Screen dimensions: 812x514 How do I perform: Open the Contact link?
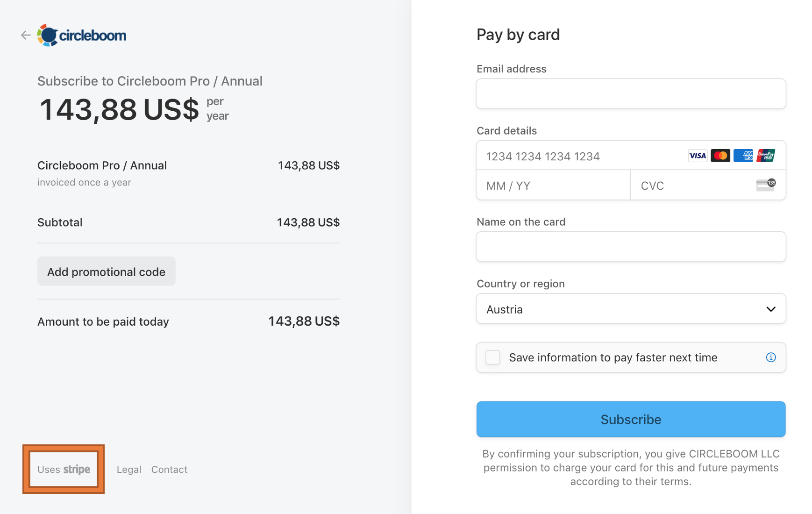point(169,470)
